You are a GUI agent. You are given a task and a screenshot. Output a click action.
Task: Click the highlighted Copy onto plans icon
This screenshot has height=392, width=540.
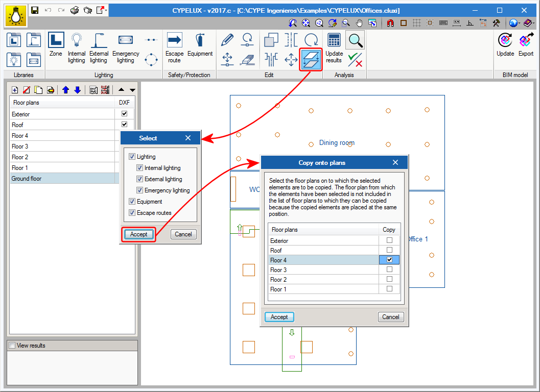[x=311, y=60]
